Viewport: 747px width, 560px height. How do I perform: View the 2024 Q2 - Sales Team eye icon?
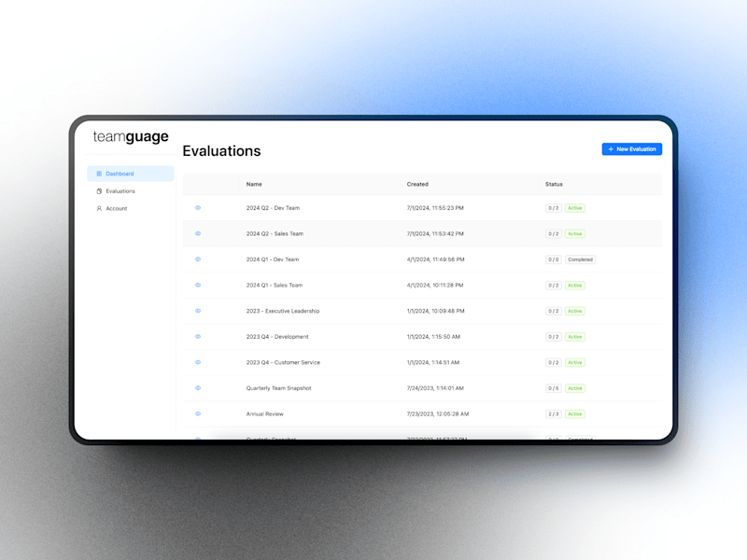coord(198,233)
